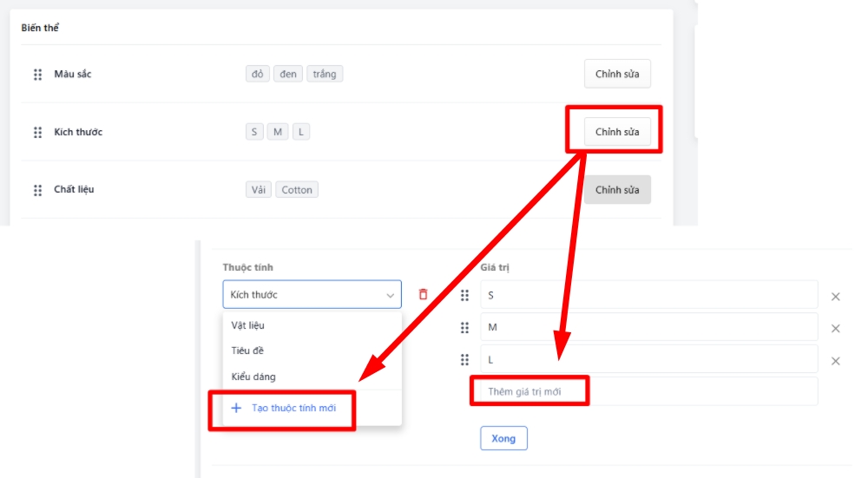The height and width of the screenshot is (478, 868).
Task: Select Tiêu đề from attribute list
Action: tap(247, 351)
